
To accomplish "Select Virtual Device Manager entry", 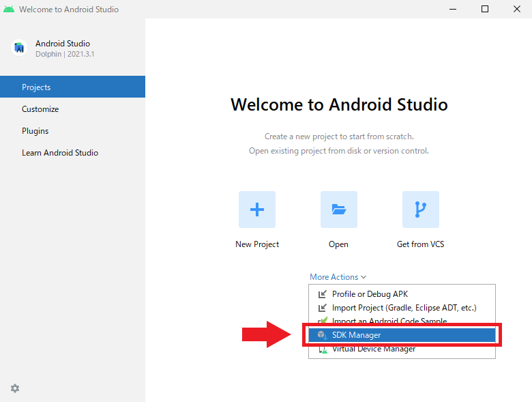I will click(x=402, y=349).
